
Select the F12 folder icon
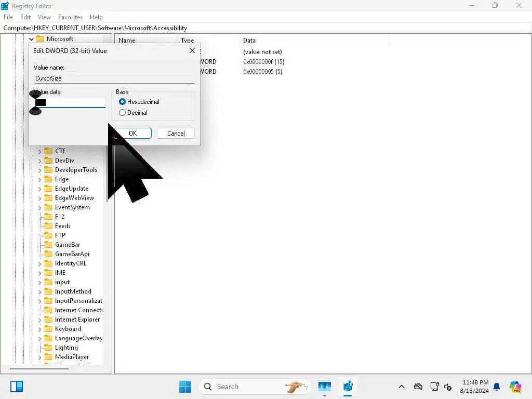pyautogui.click(x=48, y=217)
